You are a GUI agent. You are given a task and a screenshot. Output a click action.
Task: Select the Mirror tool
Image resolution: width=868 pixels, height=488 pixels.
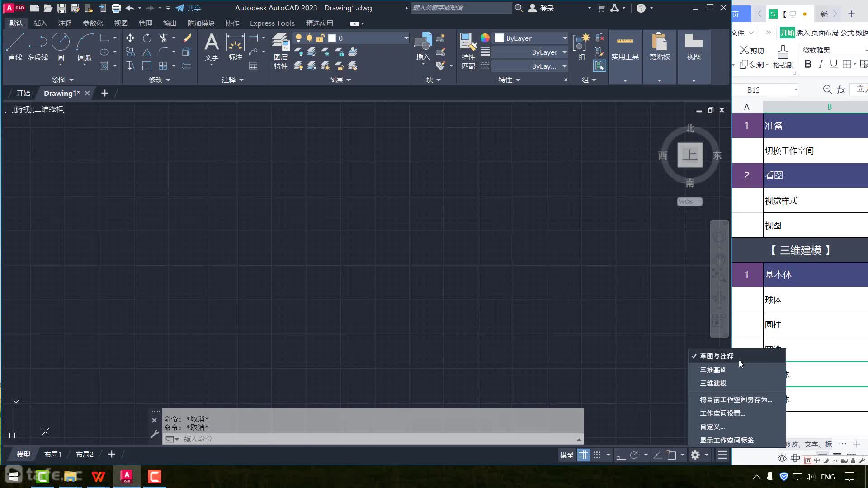point(147,52)
